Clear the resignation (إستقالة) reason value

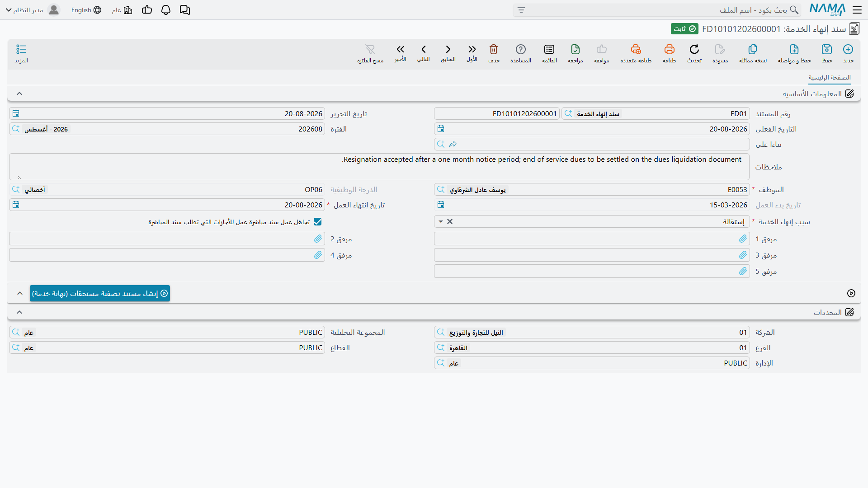(x=450, y=222)
